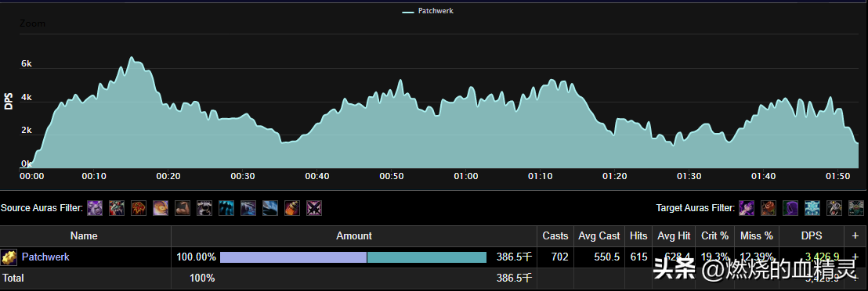Click the 6k label on DPS axis
868x291 pixels.
coord(26,63)
